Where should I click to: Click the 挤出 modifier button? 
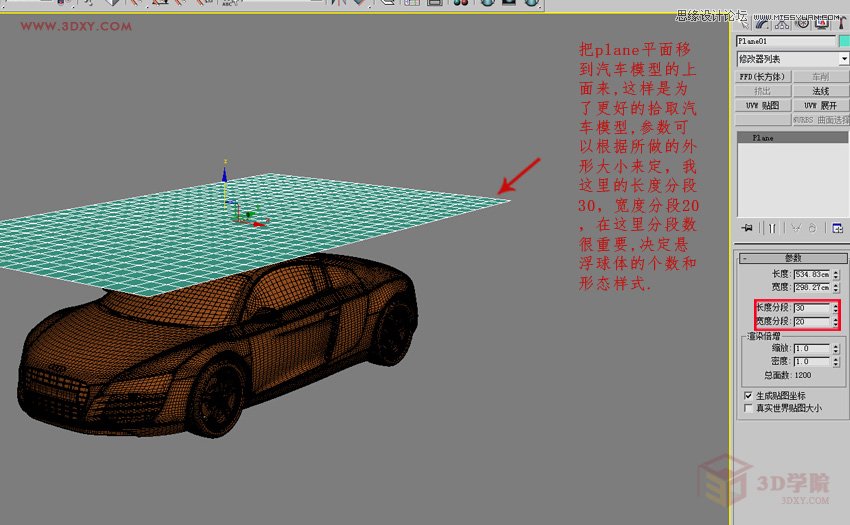[x=763, y=91]
